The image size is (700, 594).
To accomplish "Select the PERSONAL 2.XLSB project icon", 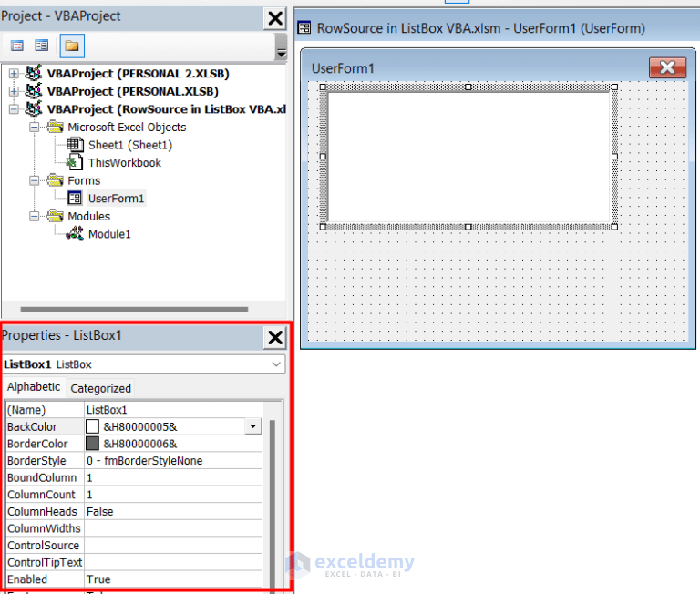I will click(34, 72).
